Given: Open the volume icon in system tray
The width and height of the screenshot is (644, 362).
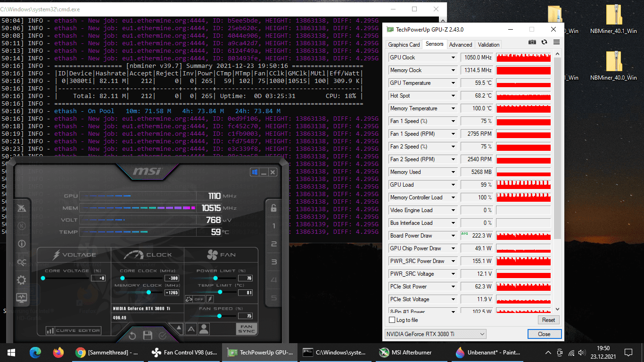Looking at the screenshot, I should click(583, 352).
